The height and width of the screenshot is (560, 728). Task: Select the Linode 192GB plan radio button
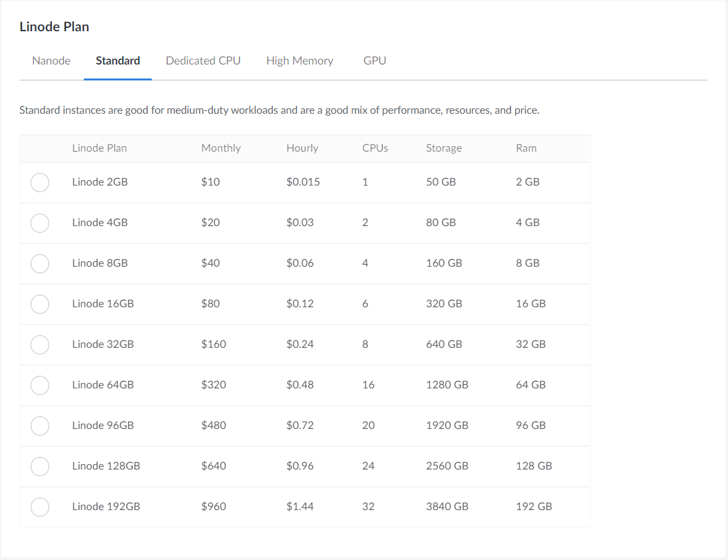(40, 507)
